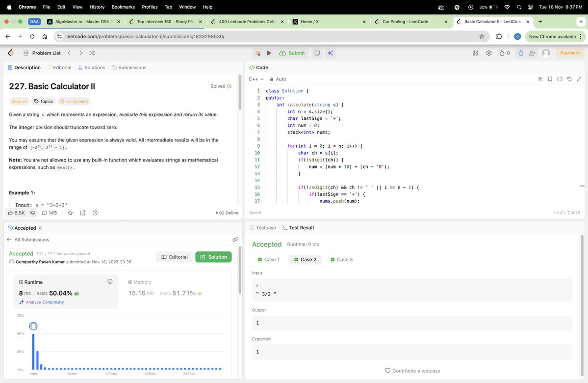This screenshot has height=383, width=588.
Task: Toggle the Auto lock indicator
Action: tap(278, 79)
